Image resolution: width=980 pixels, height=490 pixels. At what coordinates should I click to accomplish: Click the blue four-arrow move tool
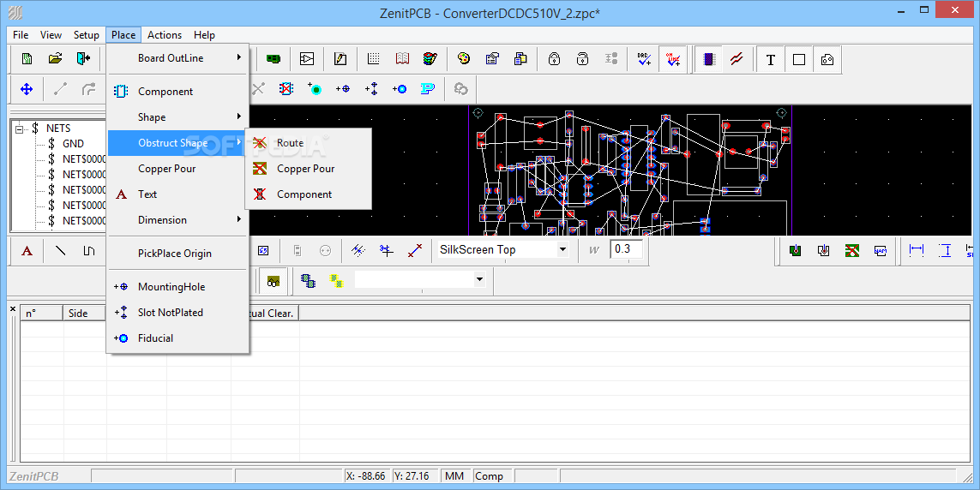click(x=27, y=89)
